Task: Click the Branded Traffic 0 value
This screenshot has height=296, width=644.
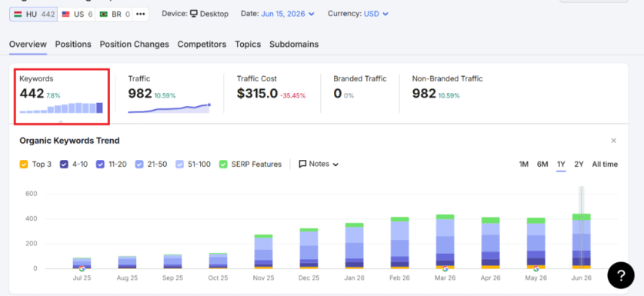Action: click(338, 94)
